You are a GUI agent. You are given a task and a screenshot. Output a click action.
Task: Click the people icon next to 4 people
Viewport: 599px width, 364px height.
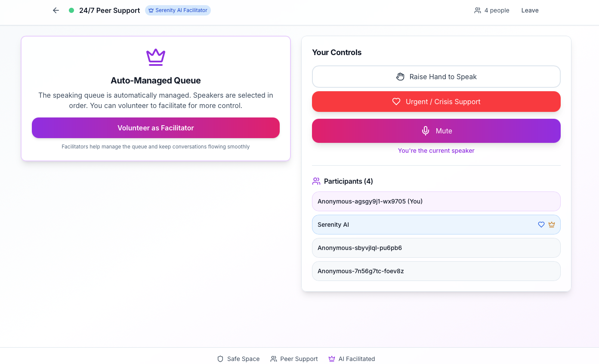click(x=477, y=10)
